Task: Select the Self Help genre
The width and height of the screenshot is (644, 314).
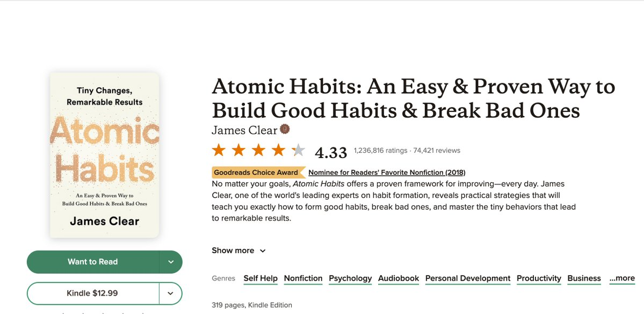Action: click(x=261, y=278)
